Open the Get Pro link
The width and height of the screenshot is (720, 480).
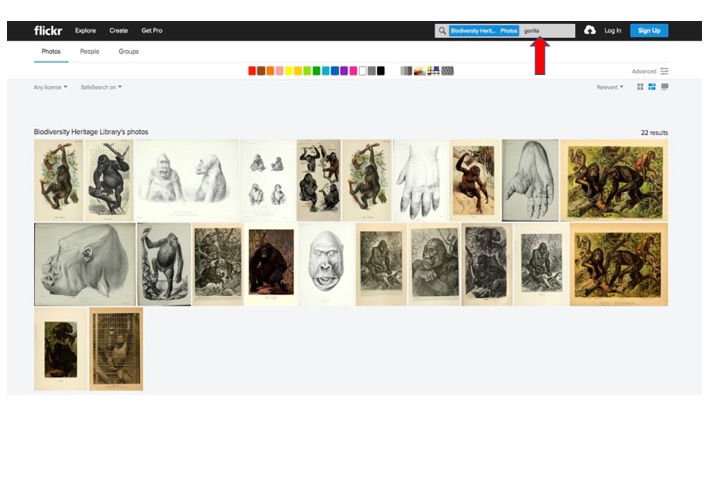click(152, 30)
